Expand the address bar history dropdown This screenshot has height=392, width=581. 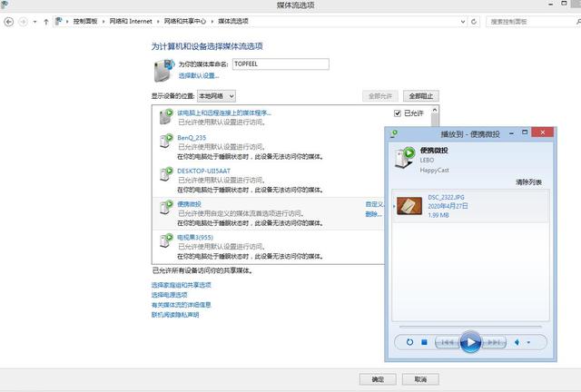click(x=463, y=22)
